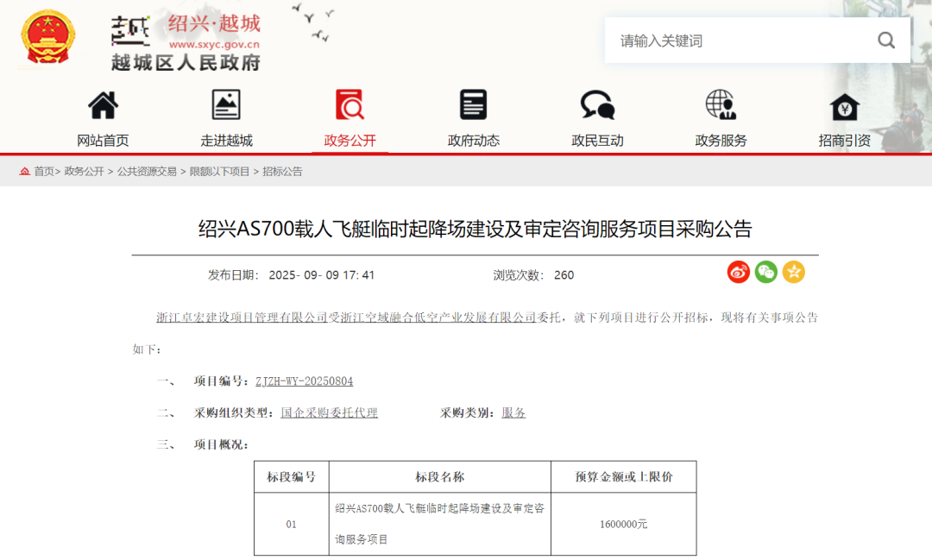Click the search magnifier icon

pos(886,40)
